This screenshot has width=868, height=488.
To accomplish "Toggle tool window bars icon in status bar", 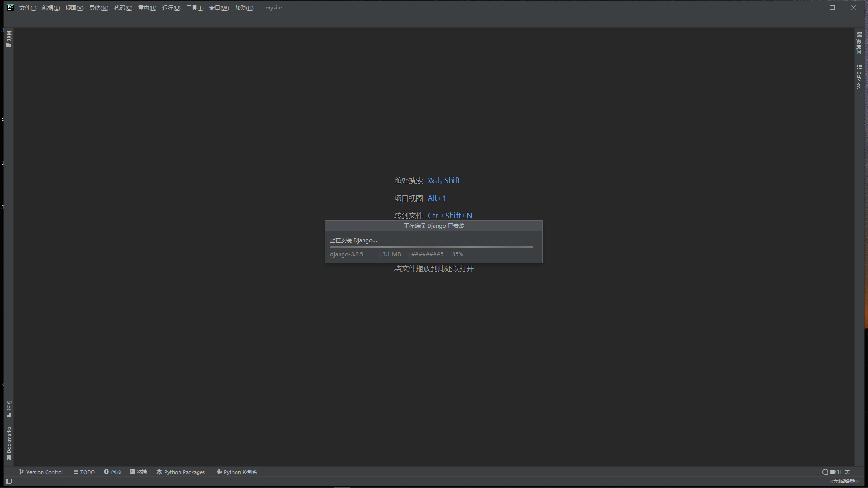I will [9, 481].
